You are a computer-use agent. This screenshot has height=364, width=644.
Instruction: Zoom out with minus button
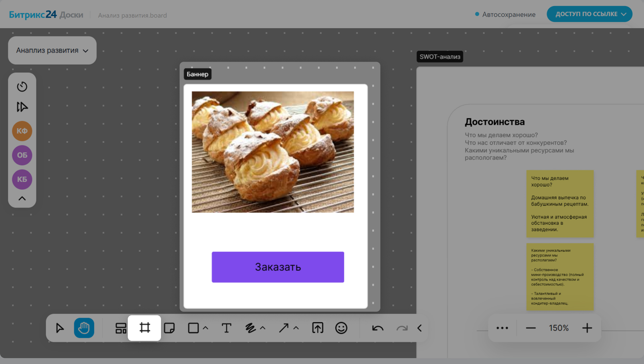pyautogui.click(x=531, y=328)
